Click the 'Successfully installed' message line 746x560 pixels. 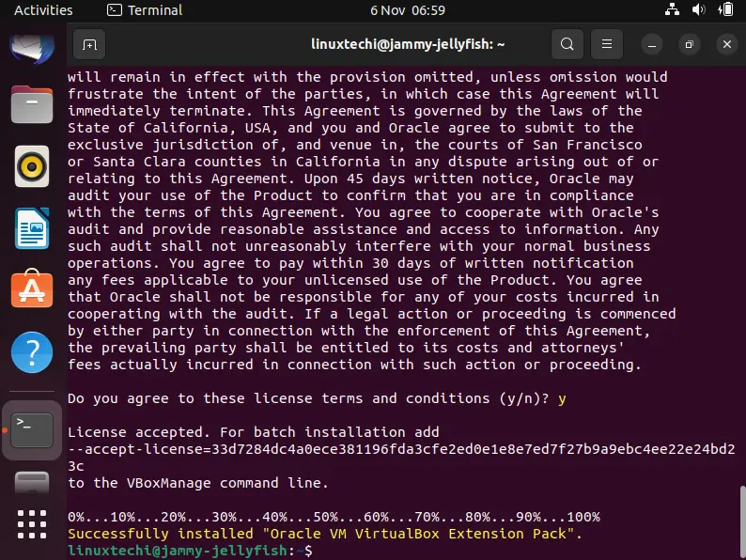(x=324, y=534)
